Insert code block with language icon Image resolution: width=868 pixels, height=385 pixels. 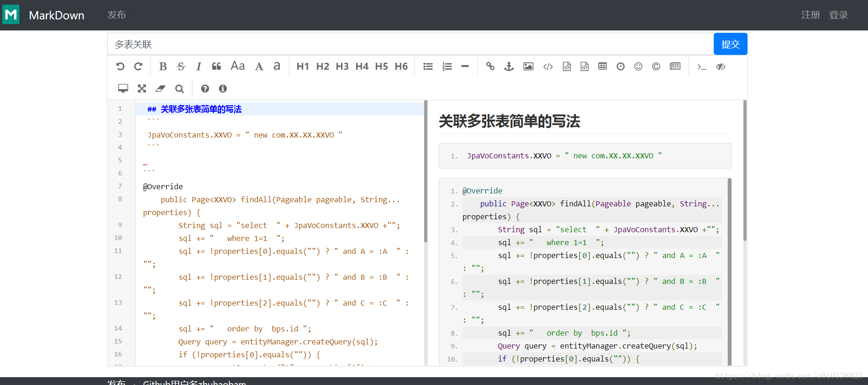click(584, 66)
